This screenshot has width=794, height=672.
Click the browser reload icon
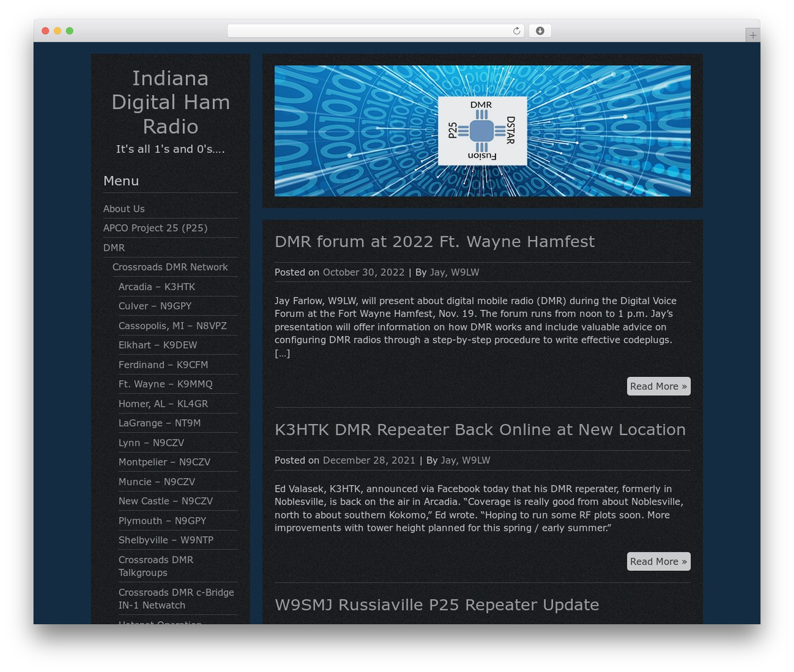(516, 31)
